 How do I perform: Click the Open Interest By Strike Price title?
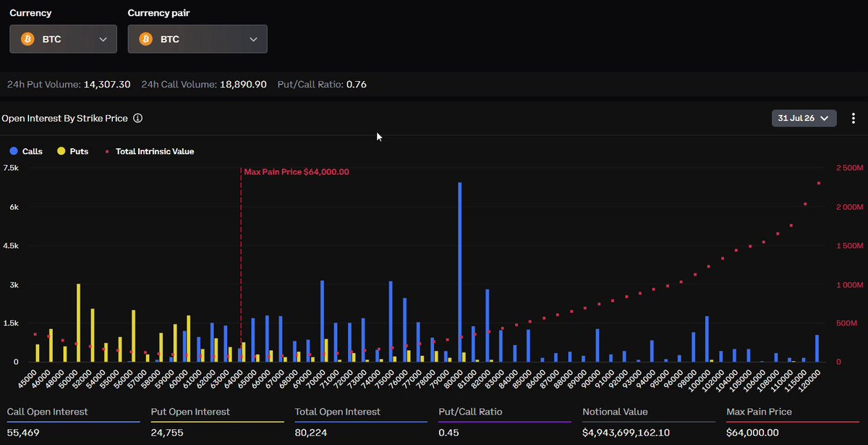pos(64,118)
